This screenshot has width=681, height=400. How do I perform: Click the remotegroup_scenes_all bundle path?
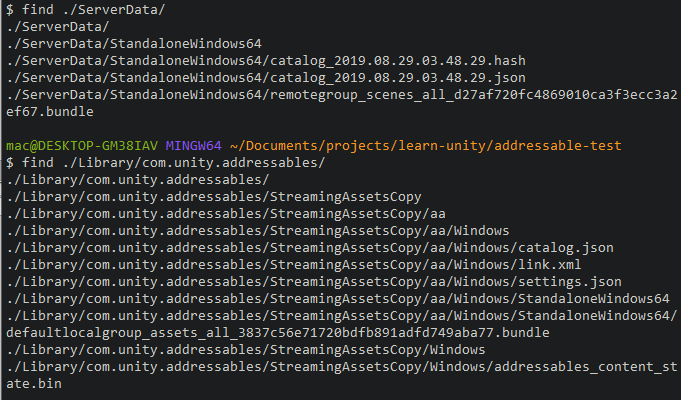pyautogui.click(x=340, y=94)
